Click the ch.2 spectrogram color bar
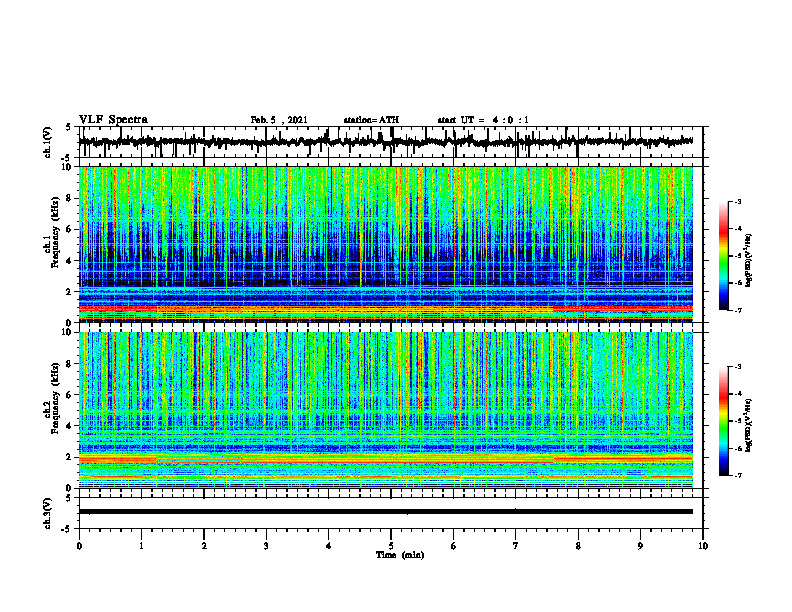The height and width of the screenshot is (612, 792). point(724,421)
